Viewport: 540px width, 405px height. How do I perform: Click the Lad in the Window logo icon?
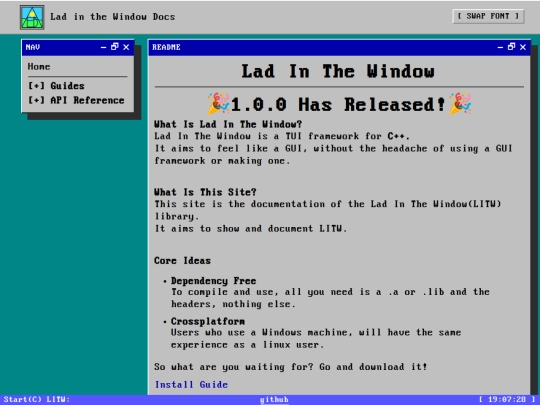[x=32, y=17]
